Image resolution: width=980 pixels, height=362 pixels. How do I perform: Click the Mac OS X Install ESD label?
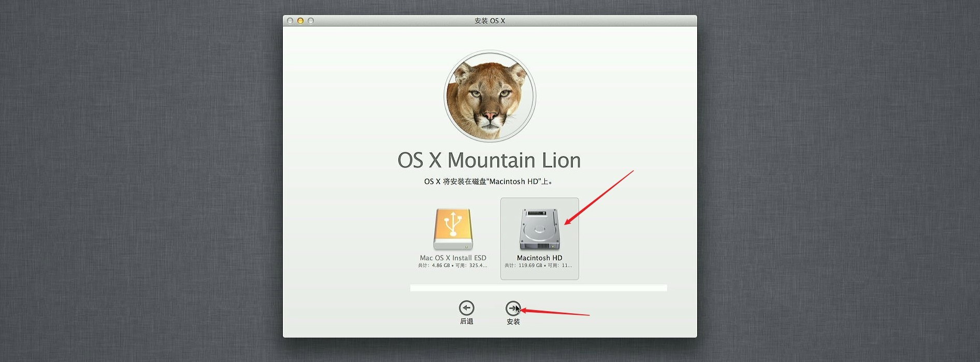click(x=453, y=258)
